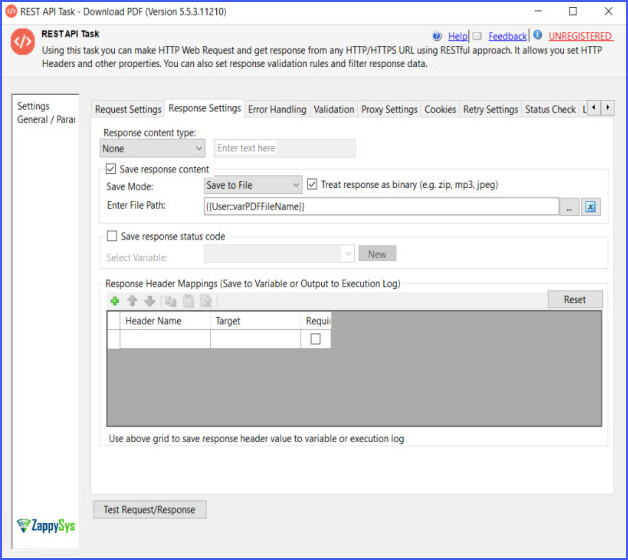Check the Required checkbox in grid row
Screen dimensions: 628x560
pyautogui.click(x=316, y=339)
